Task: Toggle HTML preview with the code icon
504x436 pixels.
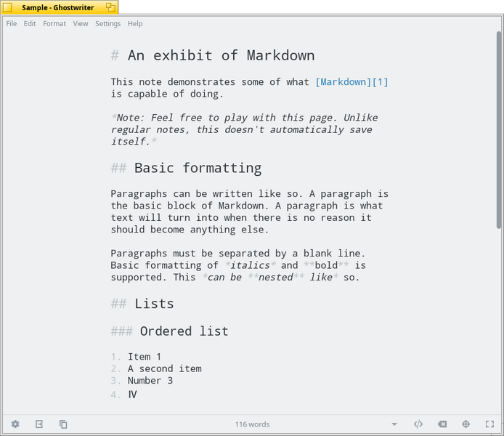Action: click(418, 424)
